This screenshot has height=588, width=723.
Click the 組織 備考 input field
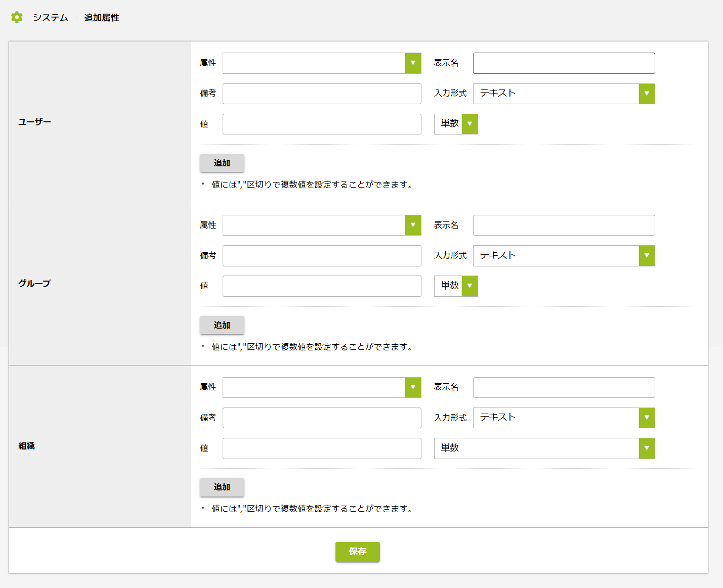pyautogui.click(x=322, y=418)
